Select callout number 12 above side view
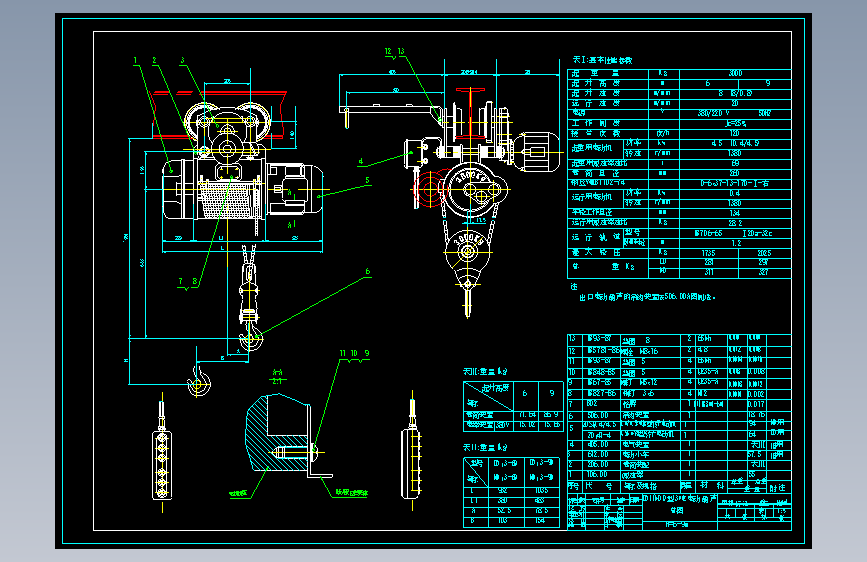 [388, 51]
